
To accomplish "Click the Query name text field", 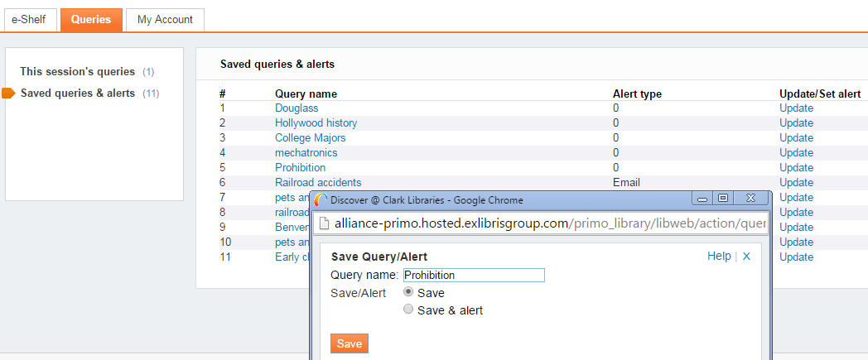I will coord(473,275).
